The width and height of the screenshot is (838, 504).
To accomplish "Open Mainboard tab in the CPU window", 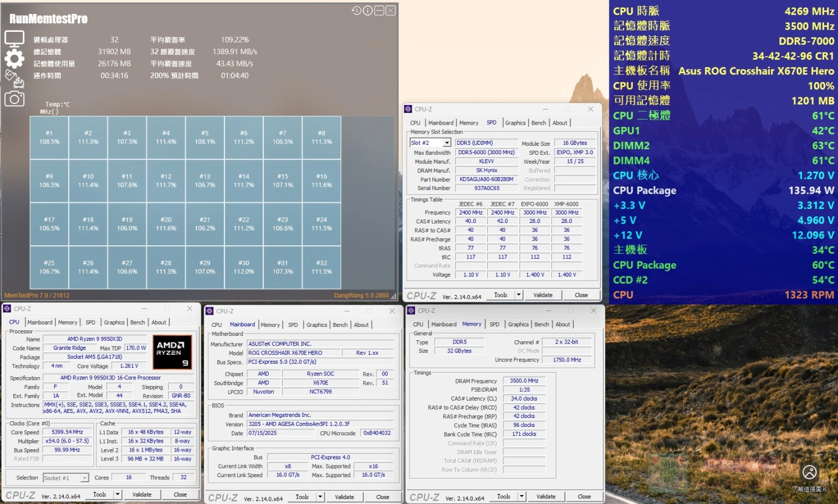I will pyautogui.click(x=40, y=322).
